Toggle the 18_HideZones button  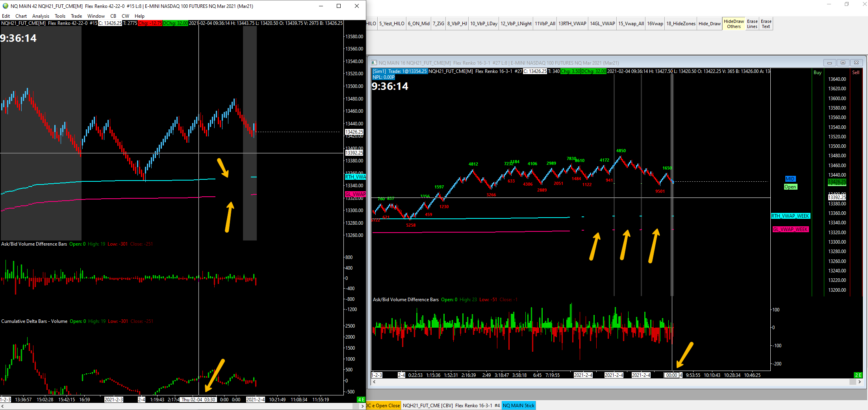tap(681, 24)
